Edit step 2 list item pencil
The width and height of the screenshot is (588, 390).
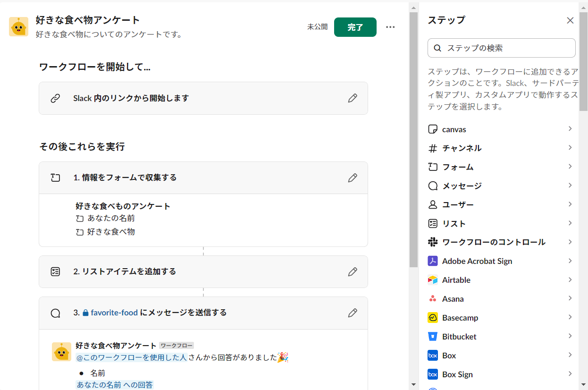point(353,272)
